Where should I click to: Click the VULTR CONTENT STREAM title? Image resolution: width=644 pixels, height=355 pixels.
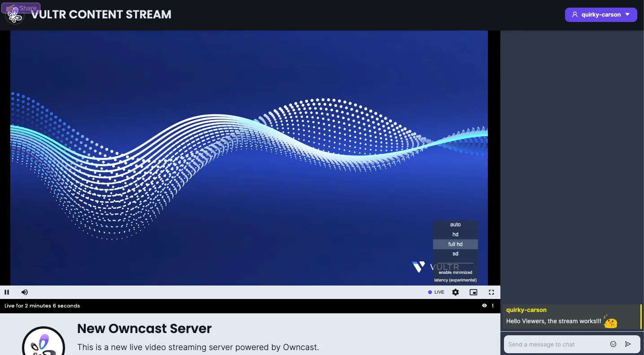(x=101, y=14)
